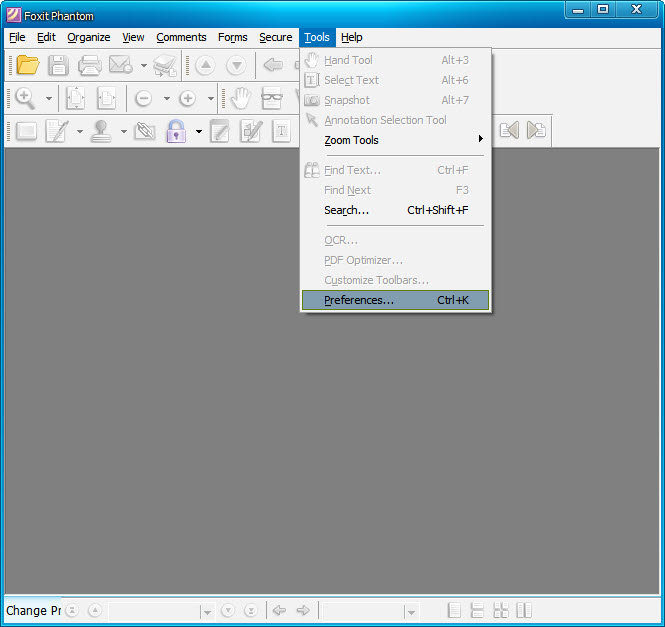Click the Save floppy disk icon
Screen dimensions: 665x627
pyautogui.click(x=58, y=66)
